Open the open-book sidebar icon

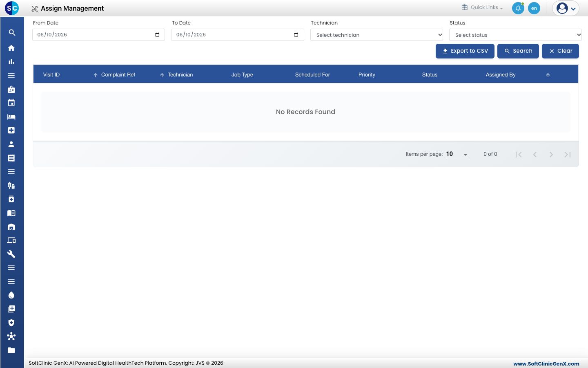point(11,213)
